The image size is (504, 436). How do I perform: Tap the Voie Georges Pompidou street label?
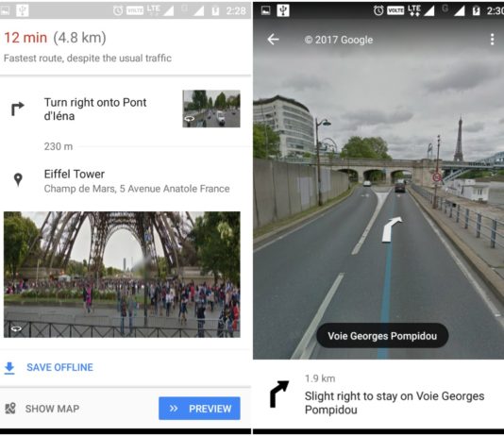pyautogui.click(x=382, y=336)
